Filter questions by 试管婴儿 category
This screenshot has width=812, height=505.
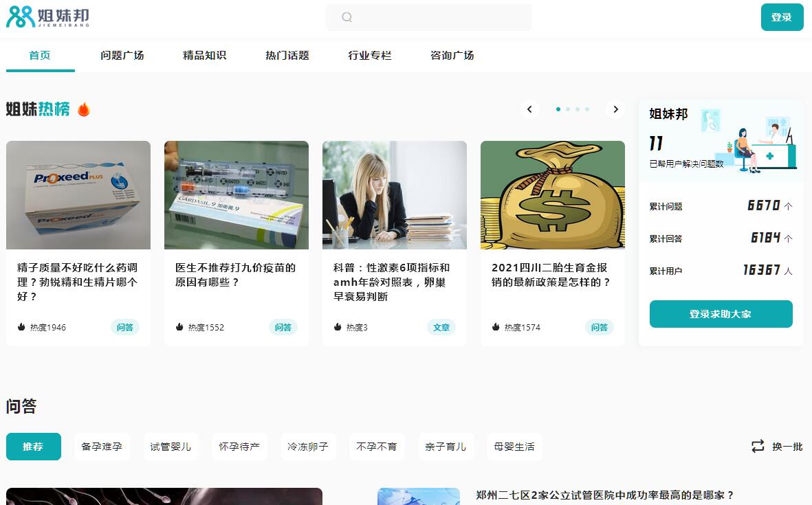[x=171, y=447]
